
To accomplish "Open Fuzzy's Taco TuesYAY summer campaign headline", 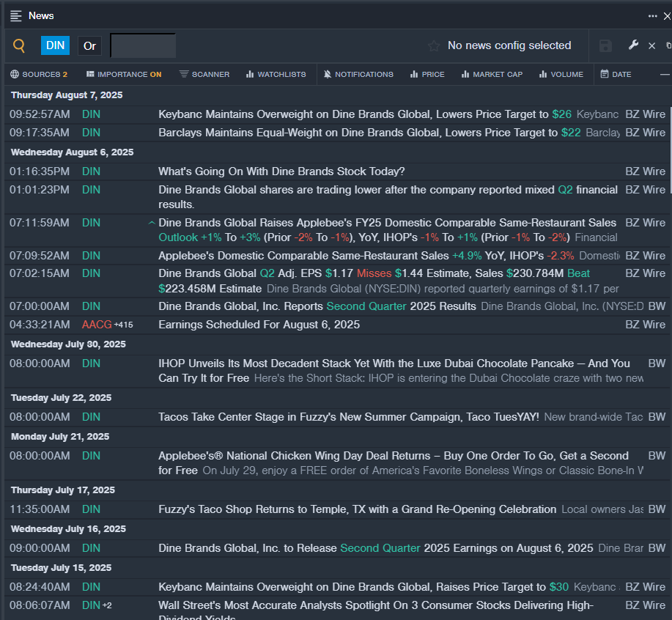I will [x=348, y=417].
